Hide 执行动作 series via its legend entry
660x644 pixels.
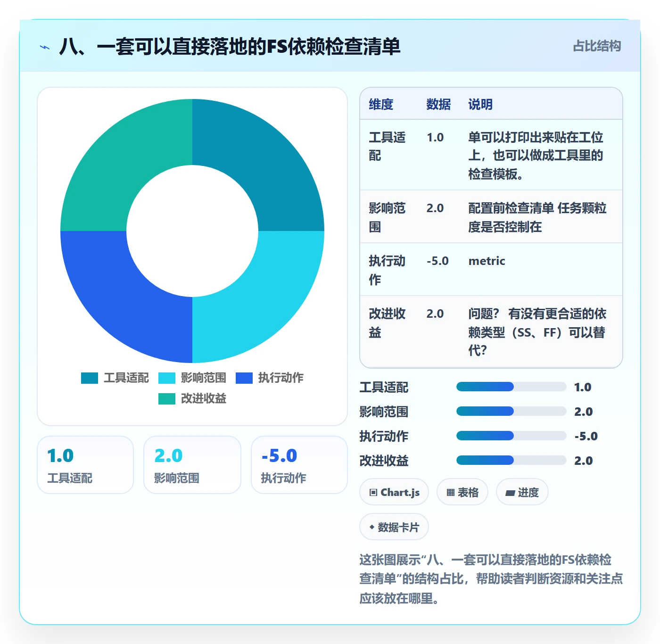click(270, 378)
